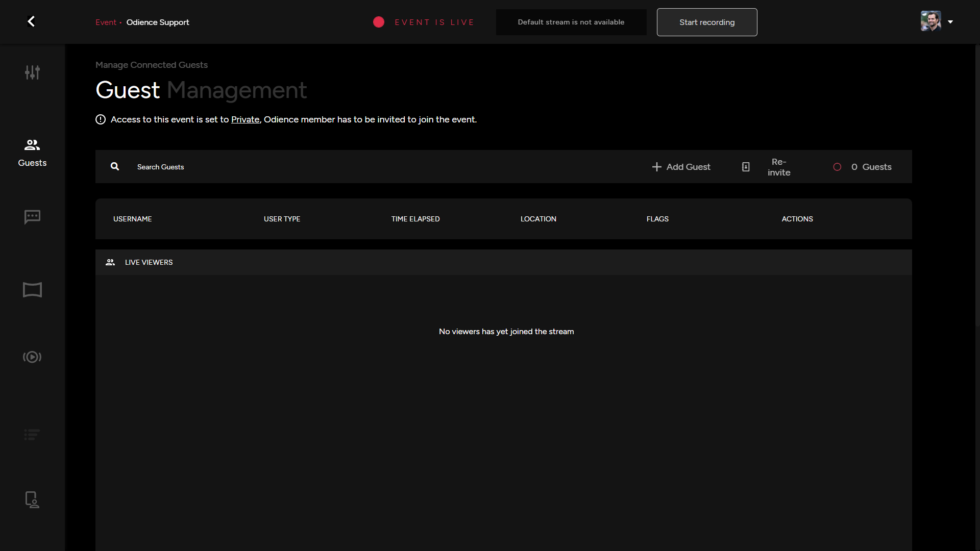This screenshot has width=980, height=551.
Task: Focus the Search Guests input field
Action: click(357, 167)
